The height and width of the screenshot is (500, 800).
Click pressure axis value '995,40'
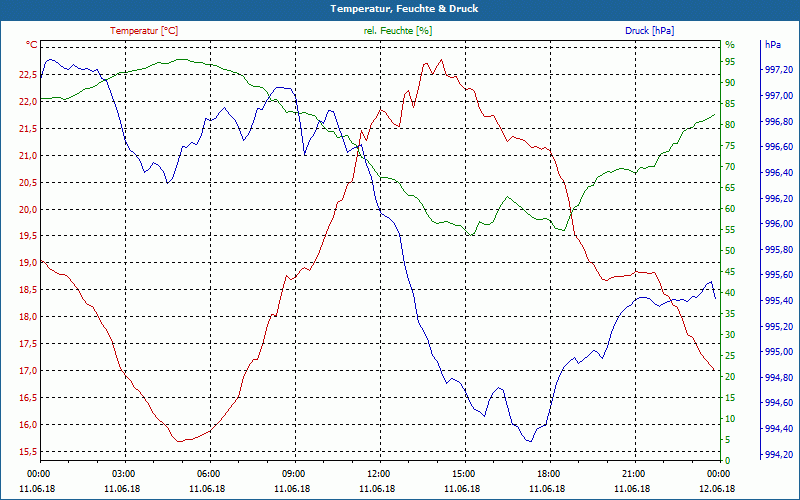tap(780, 301)
